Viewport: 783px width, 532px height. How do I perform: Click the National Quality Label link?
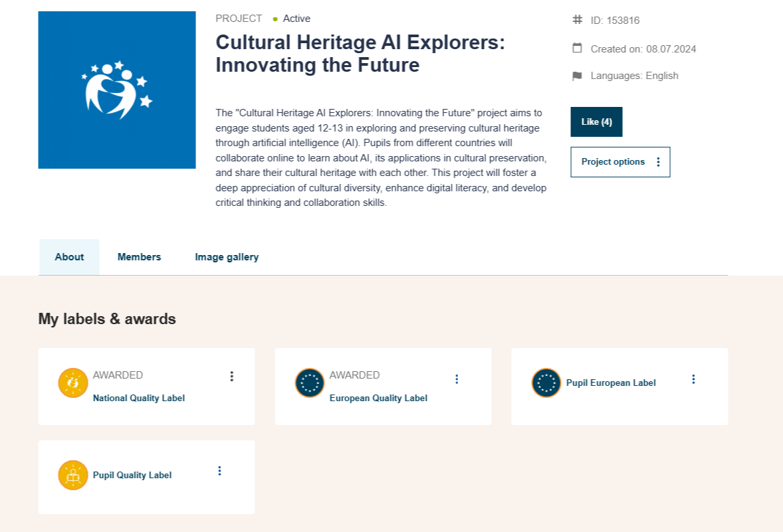139,399
